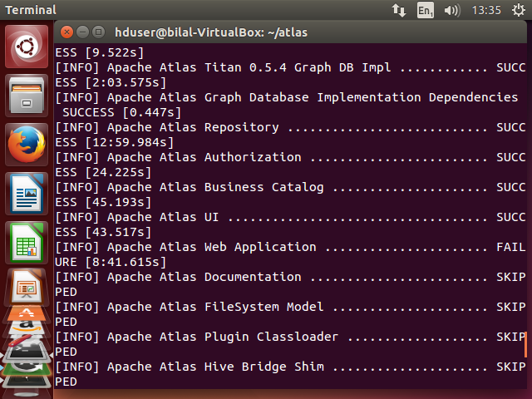This screenshot has height=399, width=532.
Task: Open the sound volume menu
Action: [x=452, y=11]
